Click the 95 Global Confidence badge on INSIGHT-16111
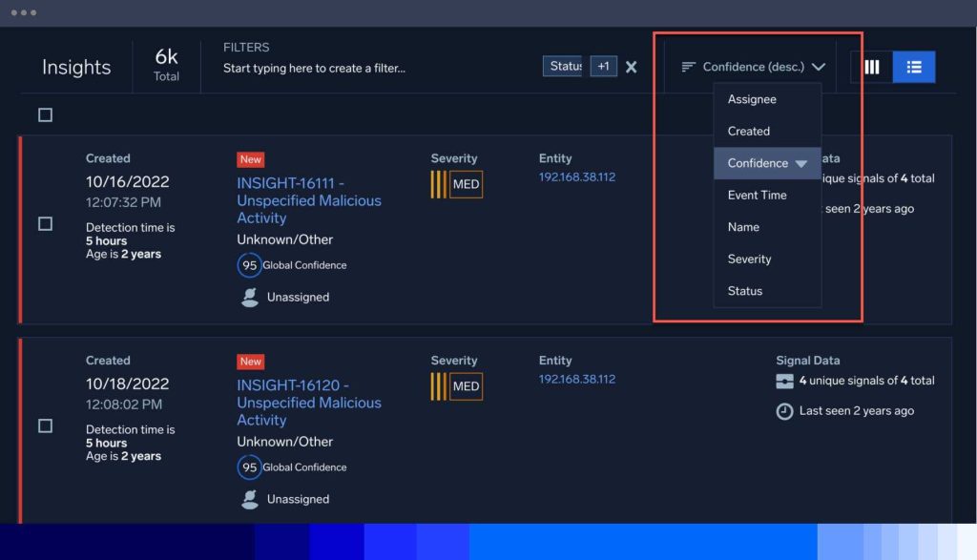Screen dimensions: 977x560 pos(249,264)
